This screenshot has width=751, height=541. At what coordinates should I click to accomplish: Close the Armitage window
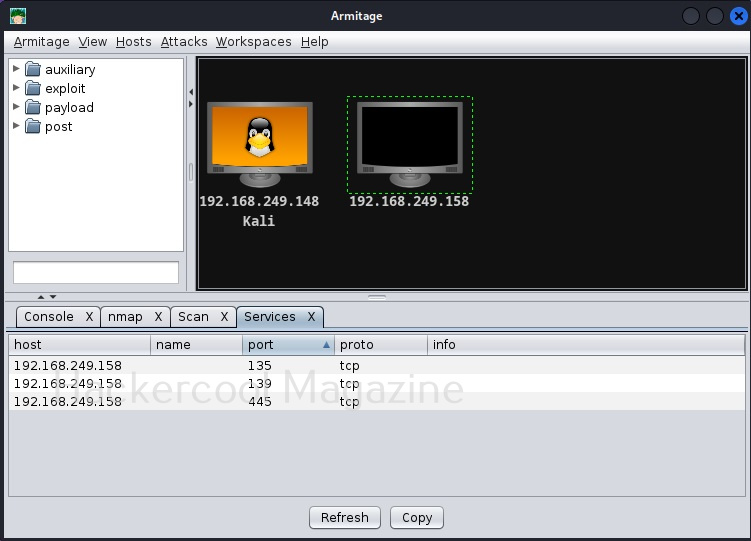(x=738, y=16)
